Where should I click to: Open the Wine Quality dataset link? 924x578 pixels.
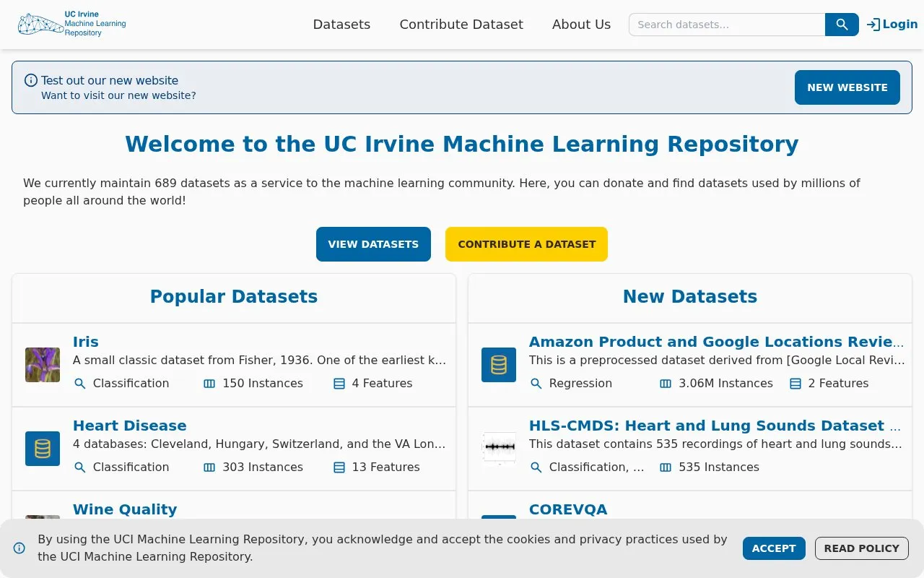click(125, 509)
